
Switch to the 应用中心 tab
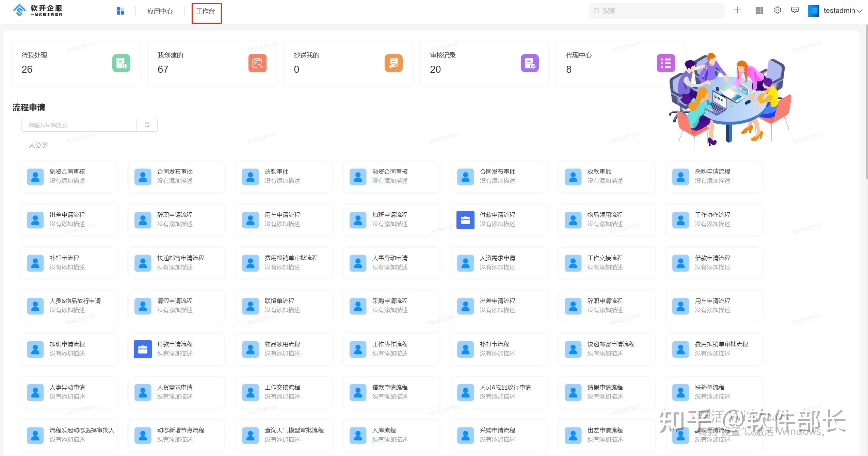pyautogui.click(x=160, y=11)
